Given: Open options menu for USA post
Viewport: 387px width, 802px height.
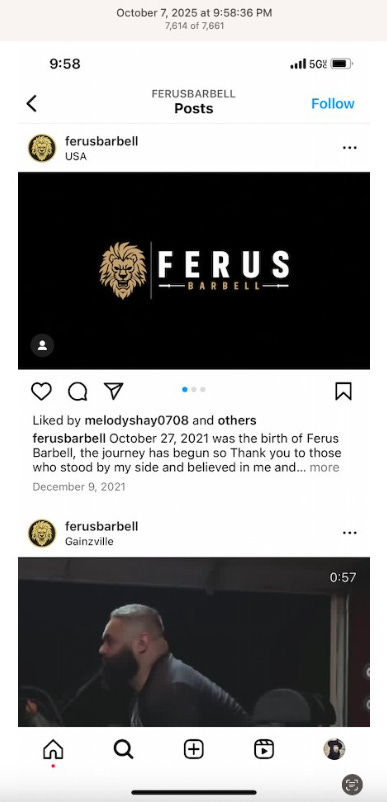Looking at the screenshot, I should pyautogui.click(x=350, y=148).
